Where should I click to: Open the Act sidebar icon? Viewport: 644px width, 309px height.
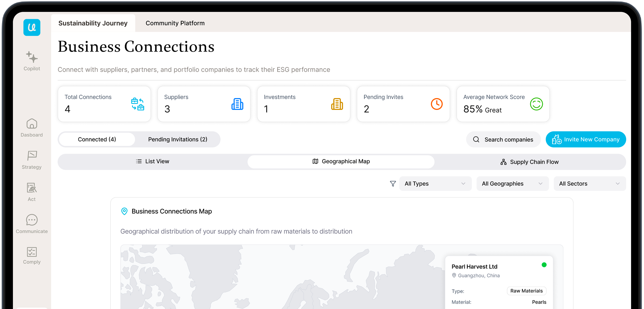pyautogui.click(x=32, y=188)
